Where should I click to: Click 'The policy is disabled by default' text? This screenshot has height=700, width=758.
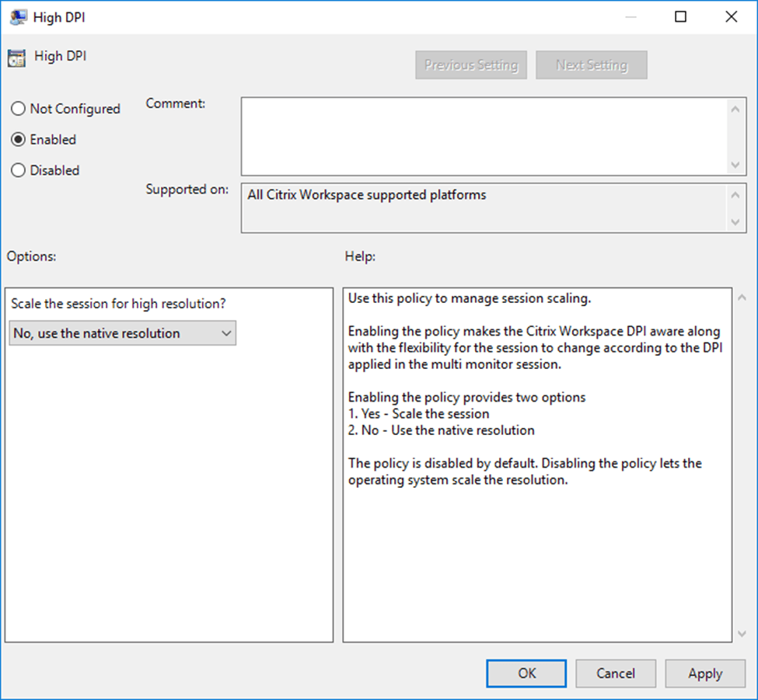442,463
